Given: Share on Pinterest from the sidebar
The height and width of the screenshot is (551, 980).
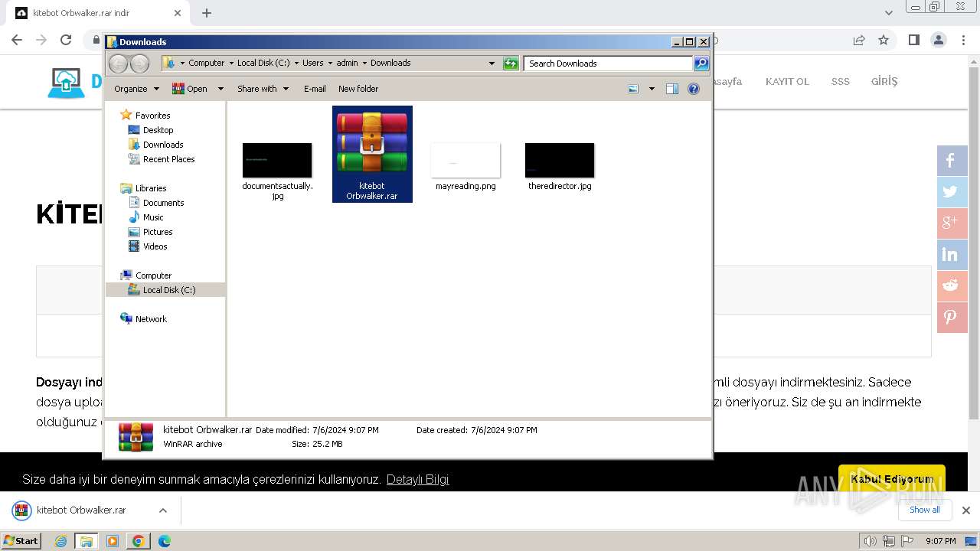Looking at the screenshot, I should coord(952,317).
